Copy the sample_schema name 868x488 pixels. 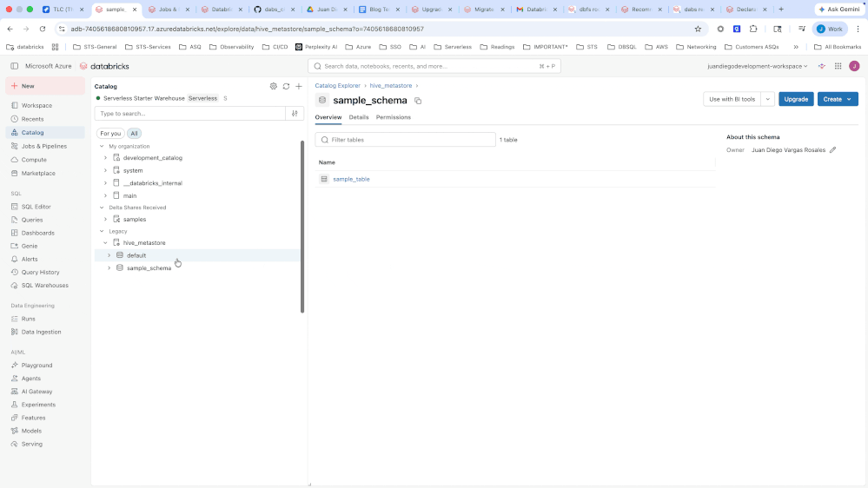(x=418, y=101)
